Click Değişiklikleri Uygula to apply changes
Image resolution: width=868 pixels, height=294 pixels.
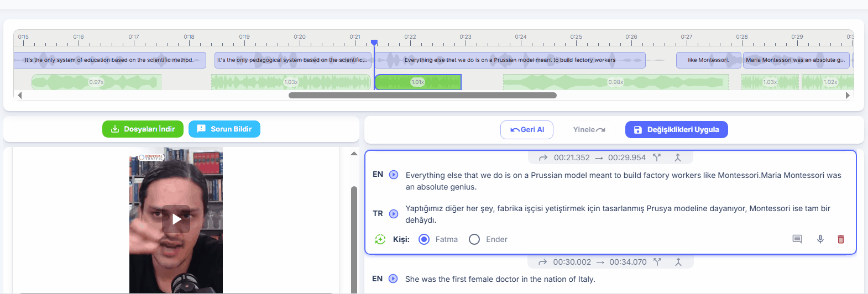(677, 130)
